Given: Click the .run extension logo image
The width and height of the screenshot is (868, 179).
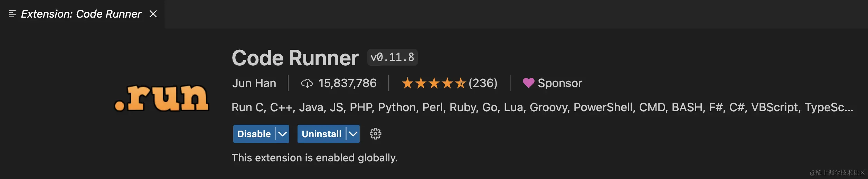Looking at the screenshot, I should pos(162,98).
